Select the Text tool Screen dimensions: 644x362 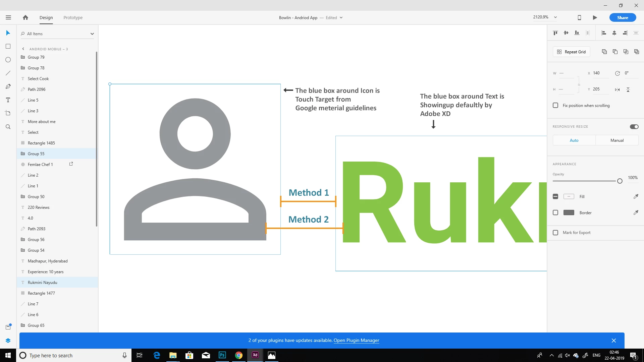8,100
